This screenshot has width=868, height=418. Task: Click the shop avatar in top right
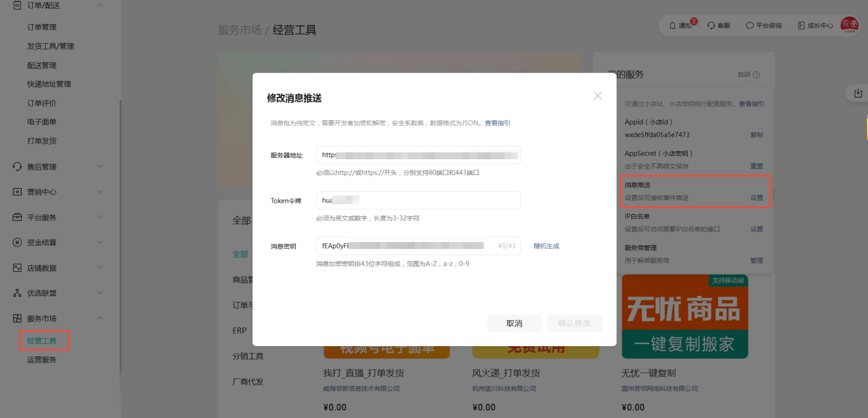coord(848,25)
